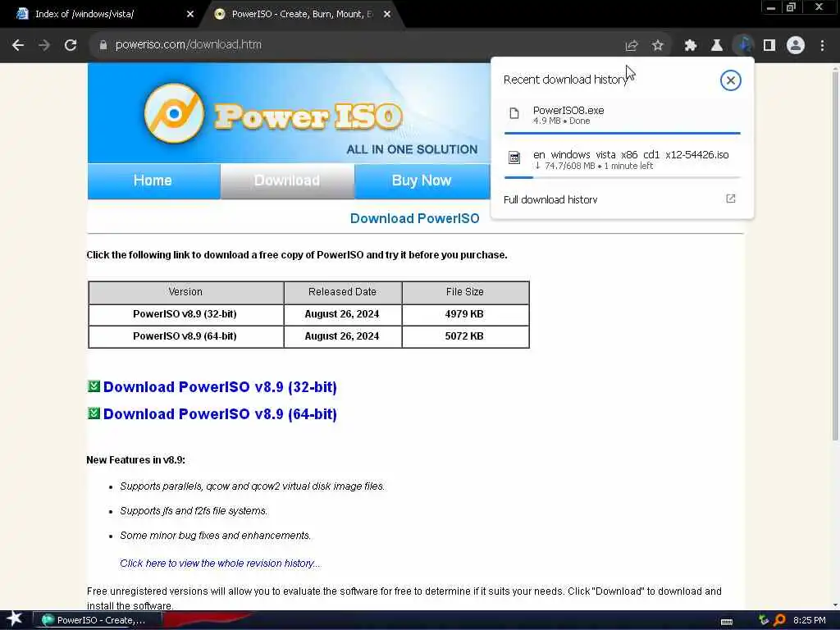840x630 pixels.
Task: Open the Buy Now navigation tab
Action: tap(422, 180)
